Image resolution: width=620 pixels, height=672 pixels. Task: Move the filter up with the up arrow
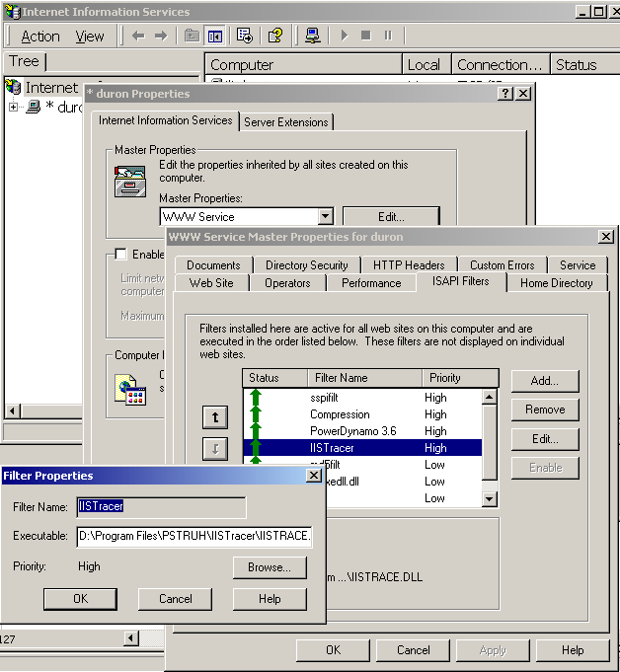(x=215, y=417)
